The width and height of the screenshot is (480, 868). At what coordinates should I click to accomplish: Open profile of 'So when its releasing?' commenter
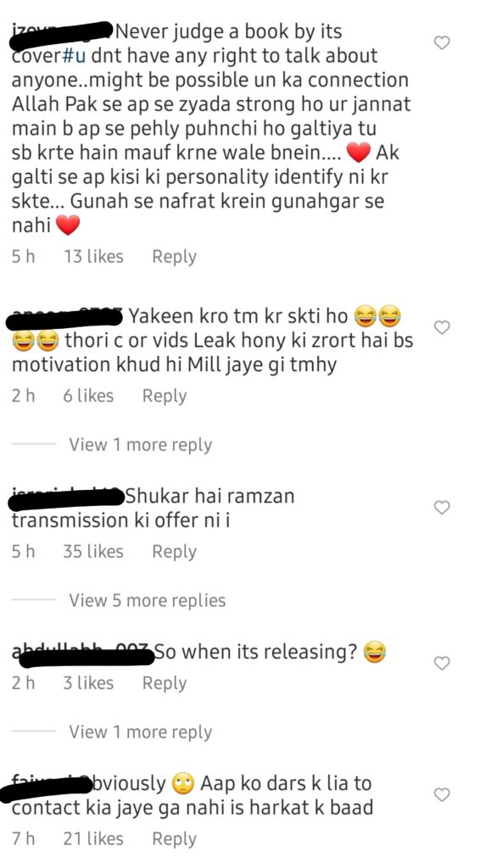pos(82,654)
